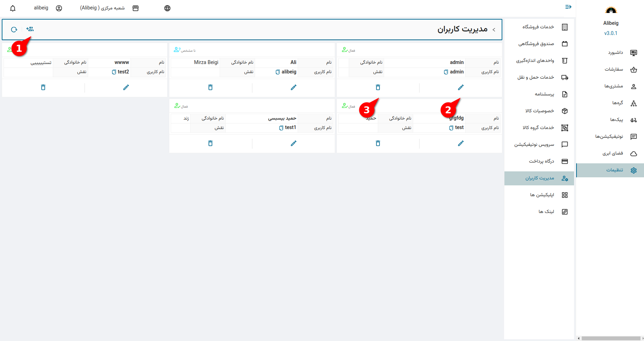
Task: Delete the alibeig user via trash icon
Action: pyautogui.click(x=210, y=87)
